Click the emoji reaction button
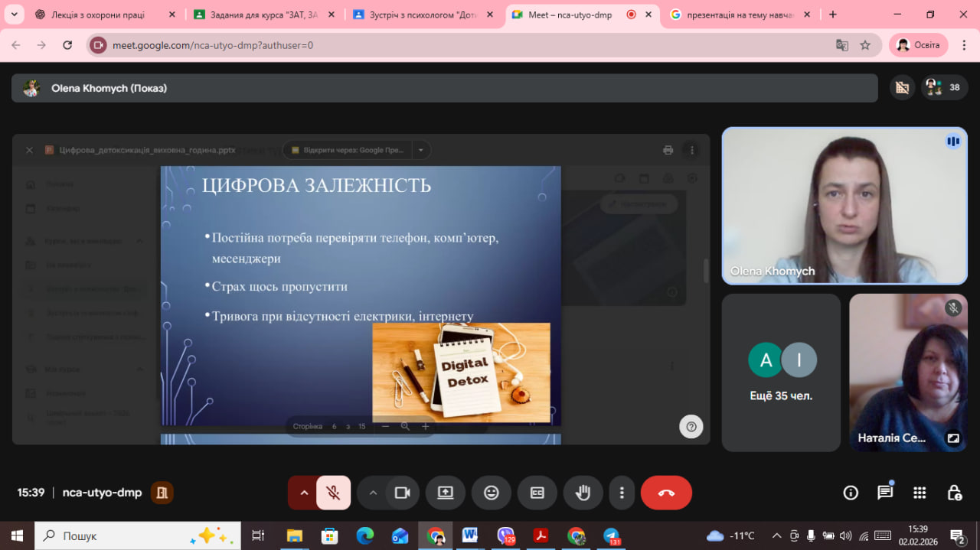Image resolution: width=980 pixels, height=550 pixels. click(x=492, y=493)
